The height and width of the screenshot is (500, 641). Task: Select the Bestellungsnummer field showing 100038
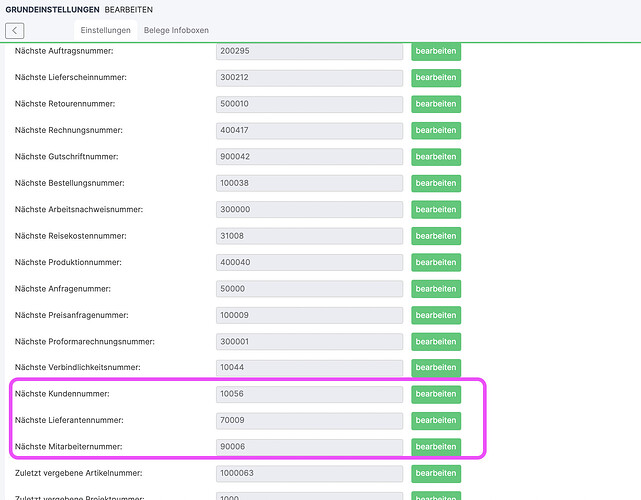click(309, 183)
